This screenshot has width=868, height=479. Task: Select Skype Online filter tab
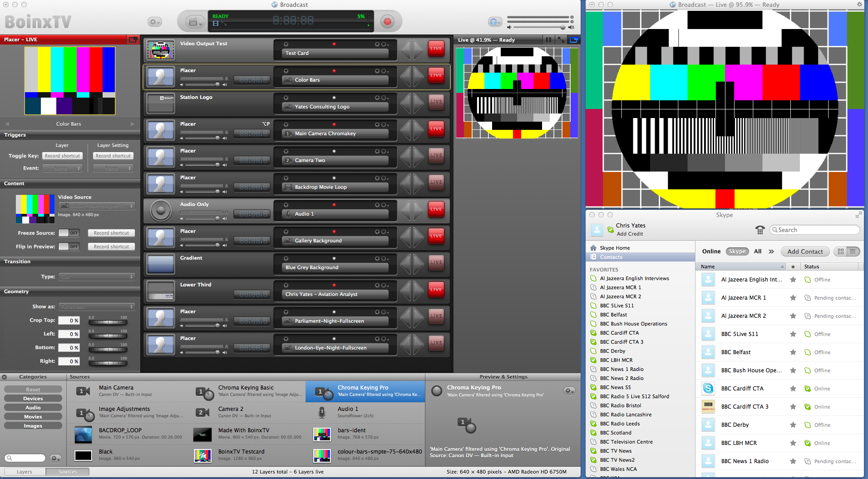[711, 252]
